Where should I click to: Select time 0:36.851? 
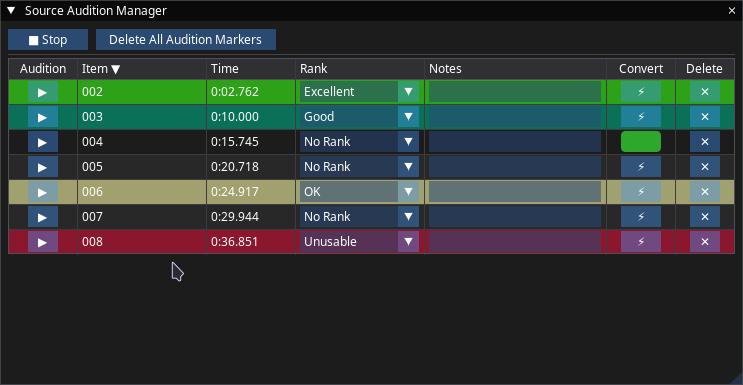(235, 242)
